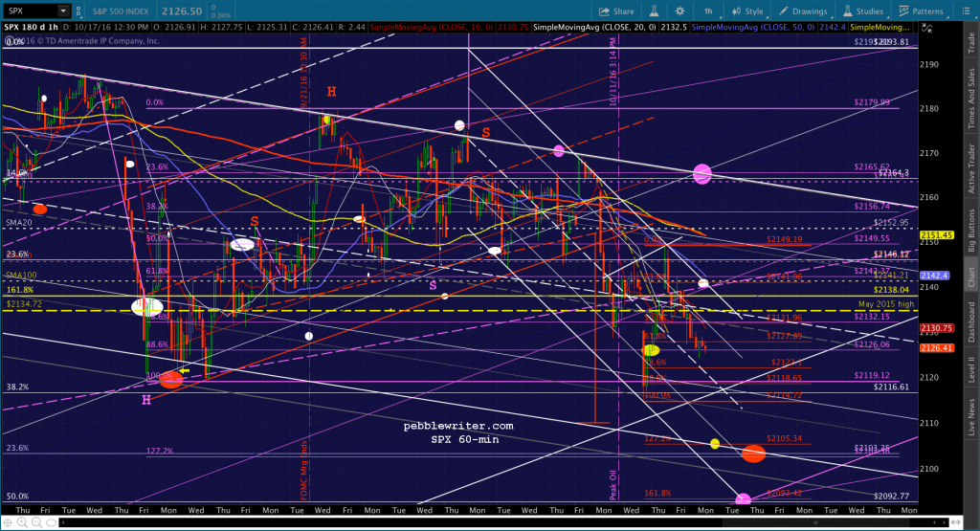Click the $2134.72 label at left edge
This screenshot has height=531, width=980.
(24, 304)
